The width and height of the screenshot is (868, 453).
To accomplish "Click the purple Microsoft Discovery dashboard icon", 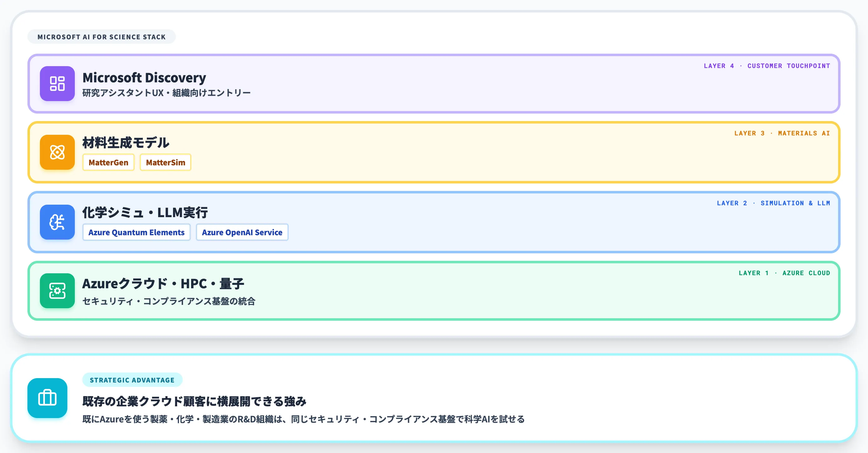I will click(57, 84).
